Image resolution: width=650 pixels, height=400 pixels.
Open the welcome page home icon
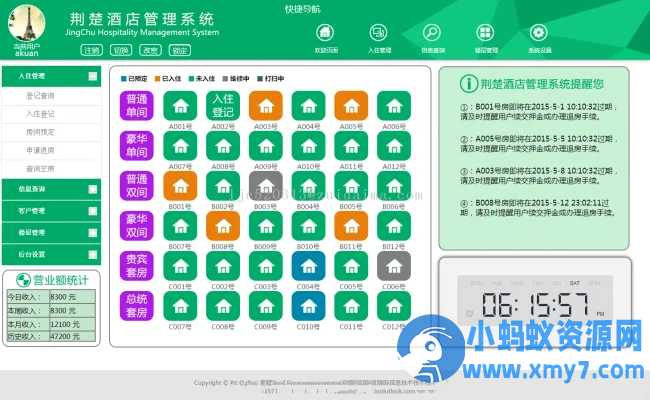325,32
